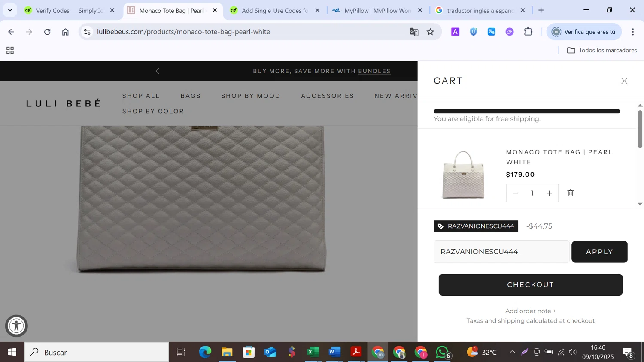
Task: Decrease Monaco Tote Bag quantity
Action: pyautogui.click(x=515, y=193)
